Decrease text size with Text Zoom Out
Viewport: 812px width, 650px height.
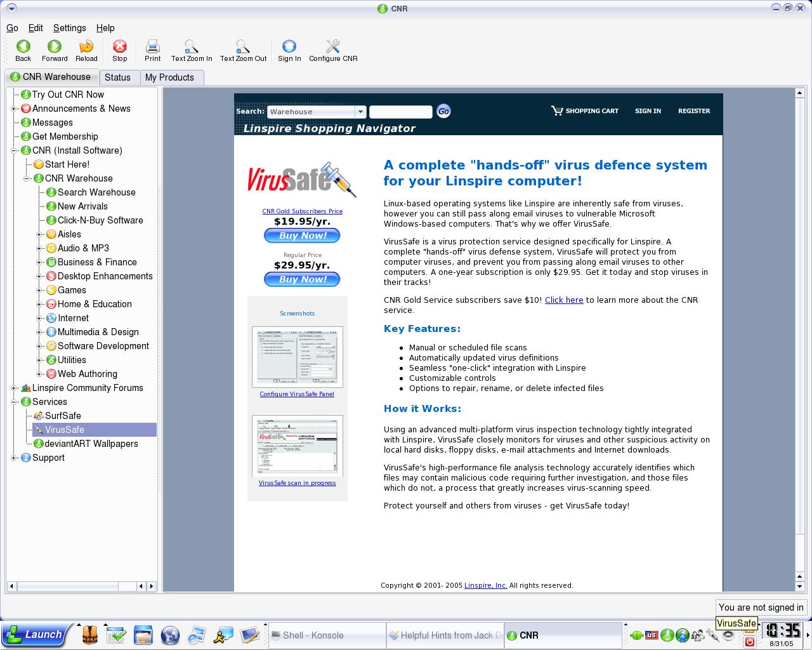243,46
